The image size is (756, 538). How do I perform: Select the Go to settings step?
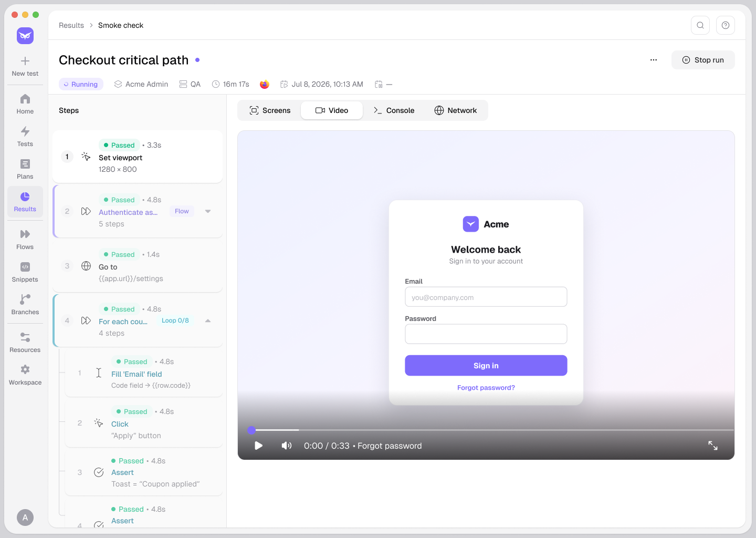tap(138, 266)
